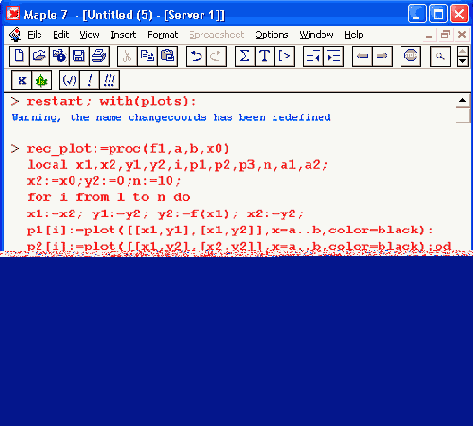The width and height of the screenshot is (473, 426).
Task: Close the inner Untitled (5) document
Action: point(462,34)
